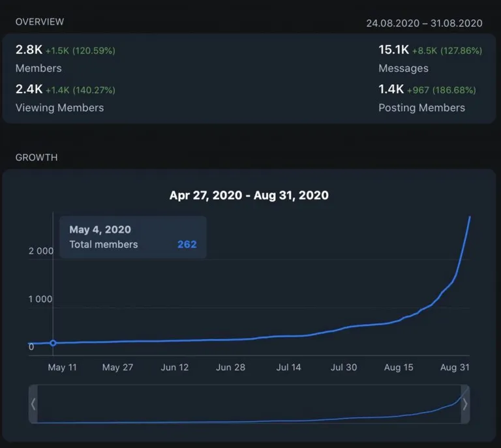The image size is (501, 448).
Task: Click the GROWTH section heading
Action: point(37,157)
